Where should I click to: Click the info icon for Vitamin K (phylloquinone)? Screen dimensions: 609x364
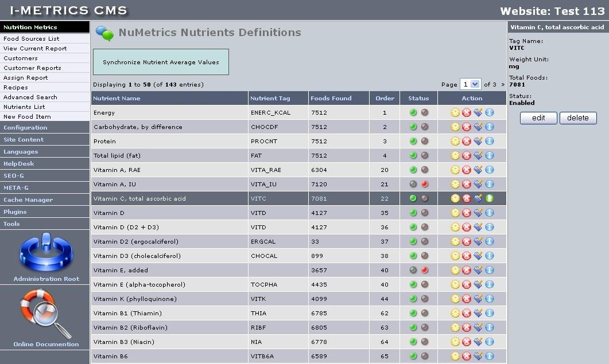coord(488,299)
